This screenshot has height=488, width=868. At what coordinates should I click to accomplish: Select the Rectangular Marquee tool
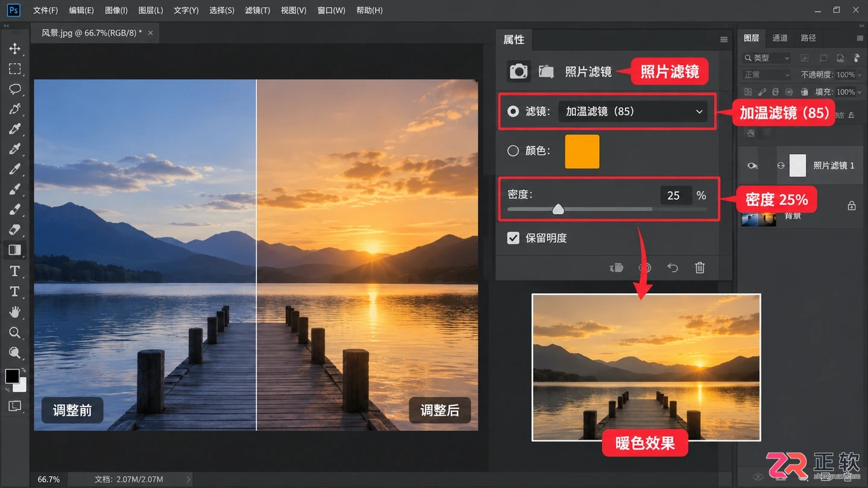[x=14, y=69]
